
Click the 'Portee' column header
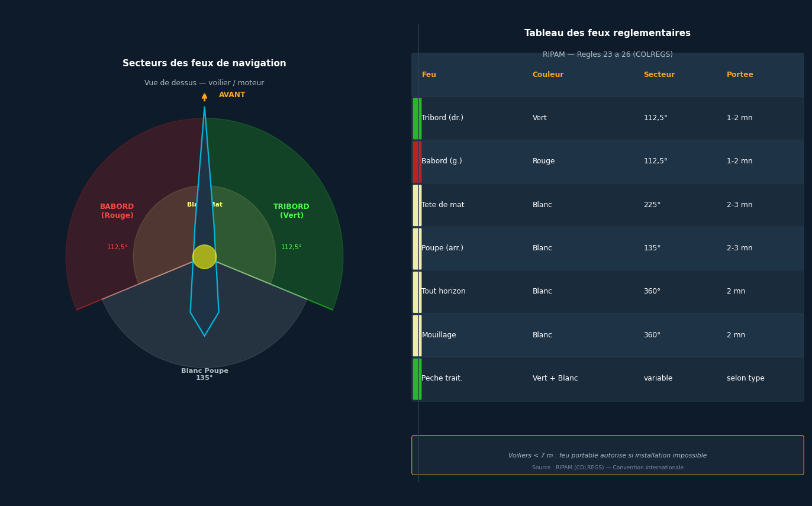tap(740, 75)
